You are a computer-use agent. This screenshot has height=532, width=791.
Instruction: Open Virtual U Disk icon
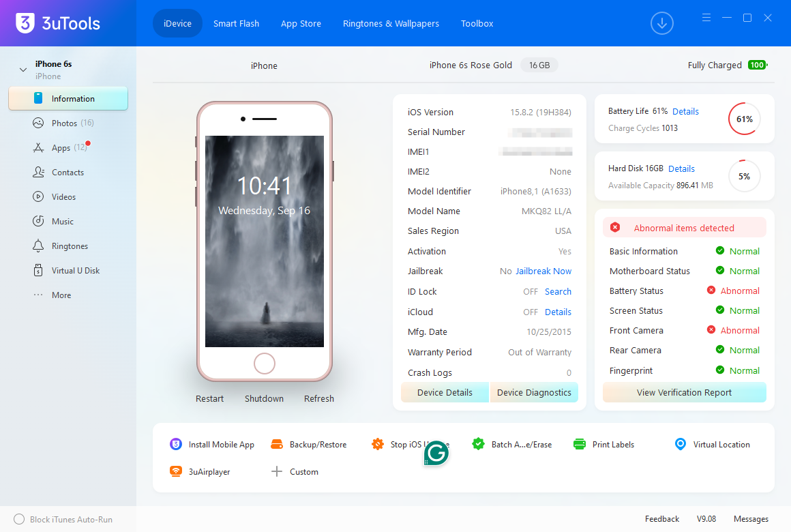pyautogui.click(x=38, y=271)
